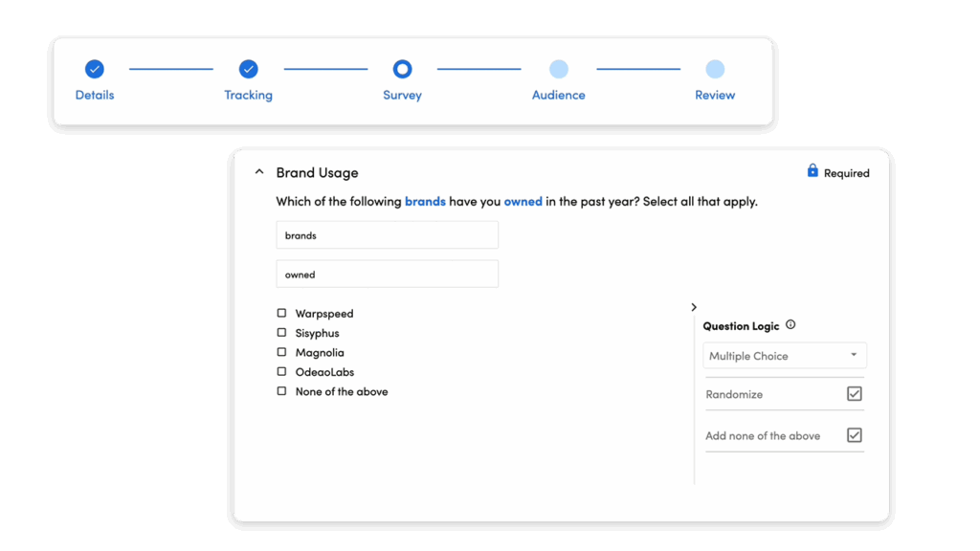Click the Add none of the above label
This screenshot has width=980, height=551.
tap(763, 435)
